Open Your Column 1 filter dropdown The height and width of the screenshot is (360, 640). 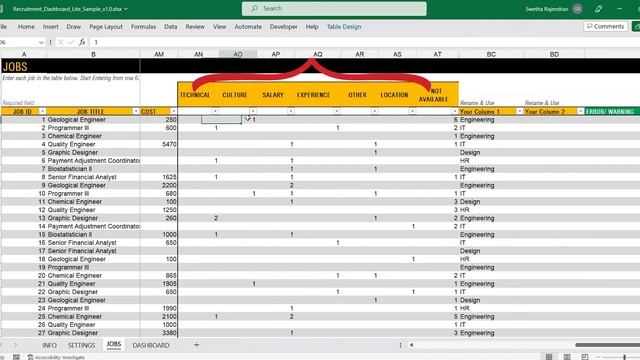coord(519,111)
